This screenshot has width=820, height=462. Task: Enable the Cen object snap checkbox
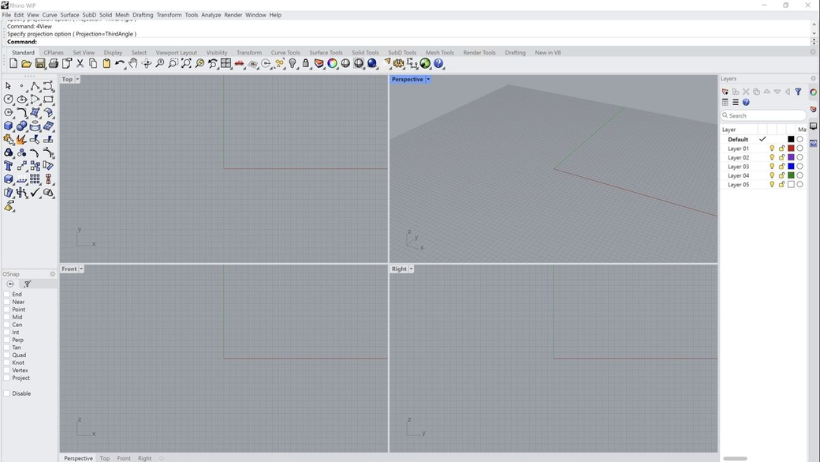point(7,324)
